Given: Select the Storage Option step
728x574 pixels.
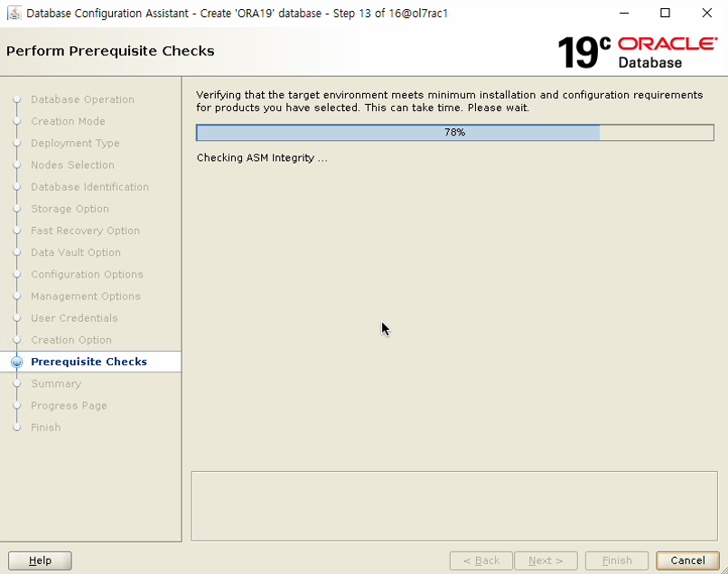Looking at the screenshot, I should tap(70, 209).
